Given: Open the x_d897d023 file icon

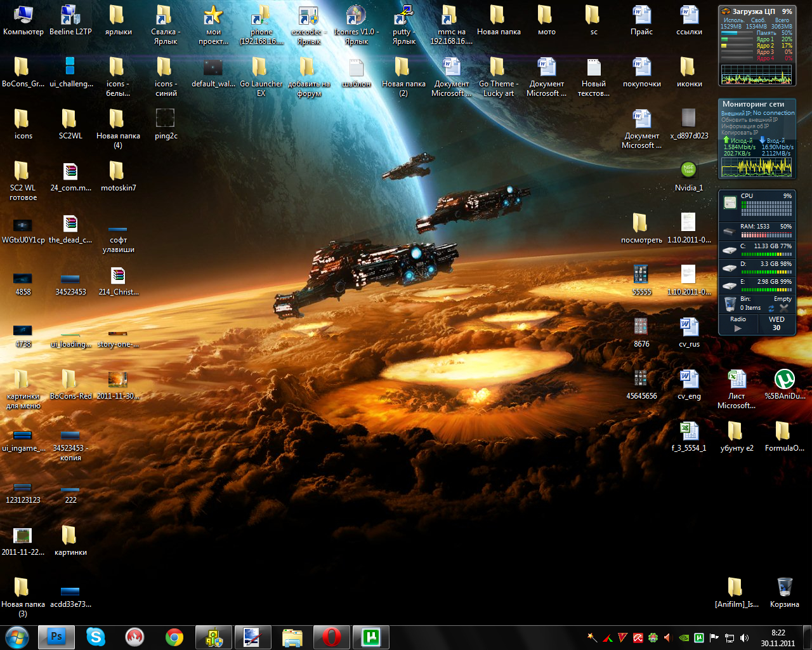Looking at the screenshot, I should click(x=688, y=124).
